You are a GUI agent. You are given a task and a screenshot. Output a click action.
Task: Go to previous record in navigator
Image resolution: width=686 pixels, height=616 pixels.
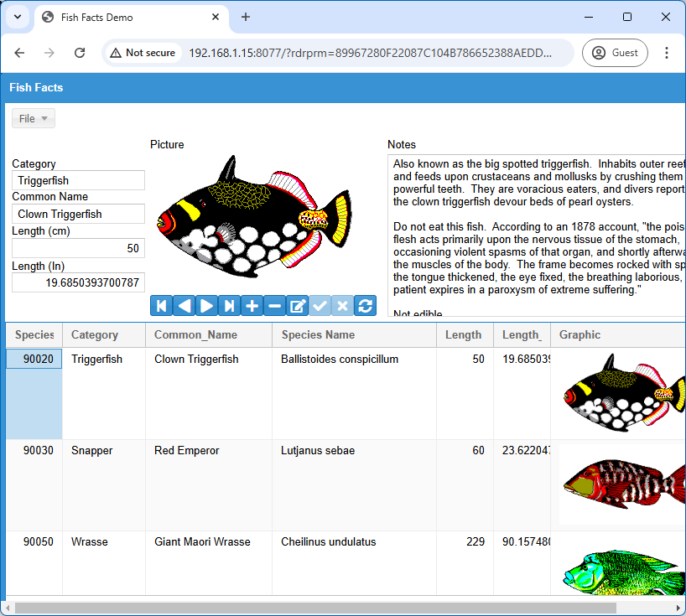(184, 306)
